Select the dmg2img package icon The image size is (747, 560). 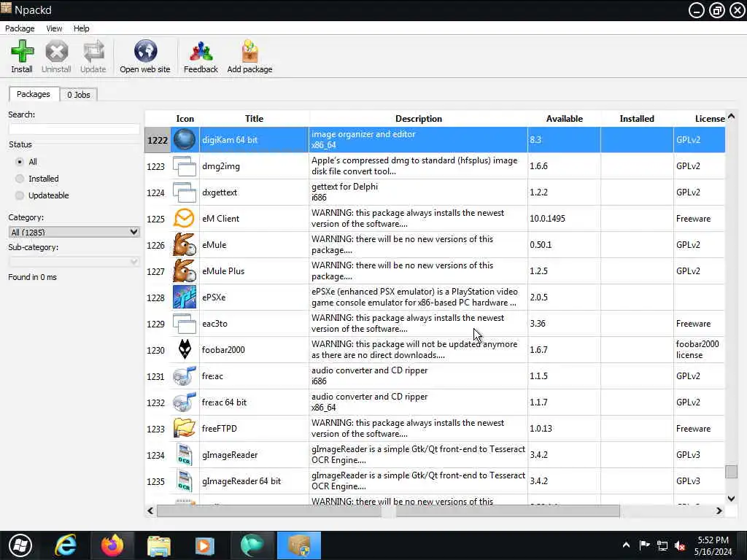coord(185,166)
